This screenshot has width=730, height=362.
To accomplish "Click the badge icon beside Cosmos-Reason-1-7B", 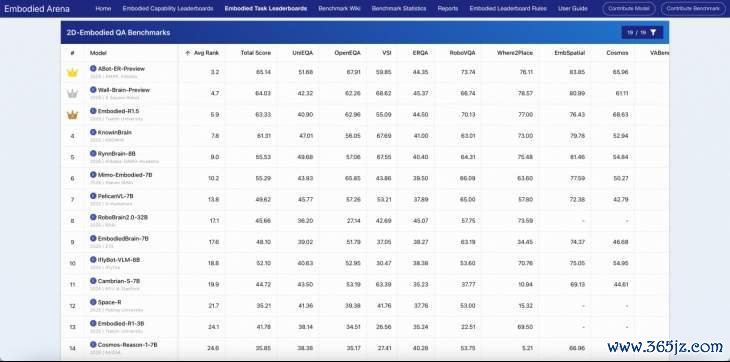I will [93, 345].
